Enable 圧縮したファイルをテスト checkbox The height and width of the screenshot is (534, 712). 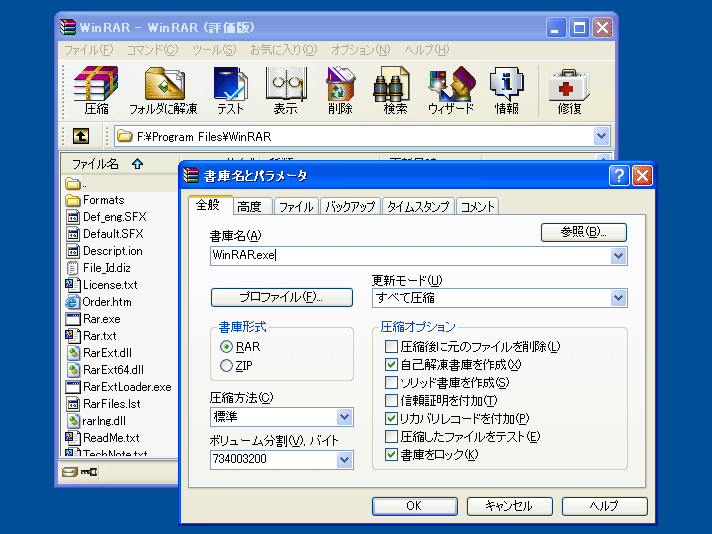click(x=391, y=436)
